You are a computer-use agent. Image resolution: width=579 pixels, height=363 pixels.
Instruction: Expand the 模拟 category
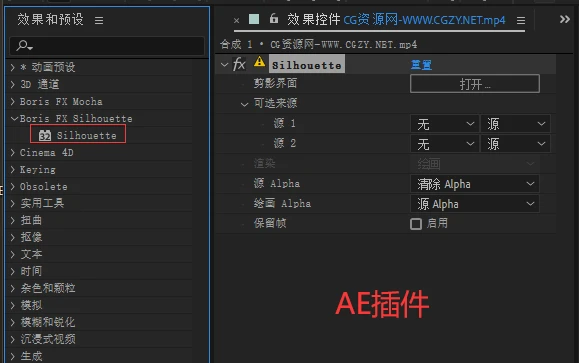pyautogui.click(x=13, y=305)
